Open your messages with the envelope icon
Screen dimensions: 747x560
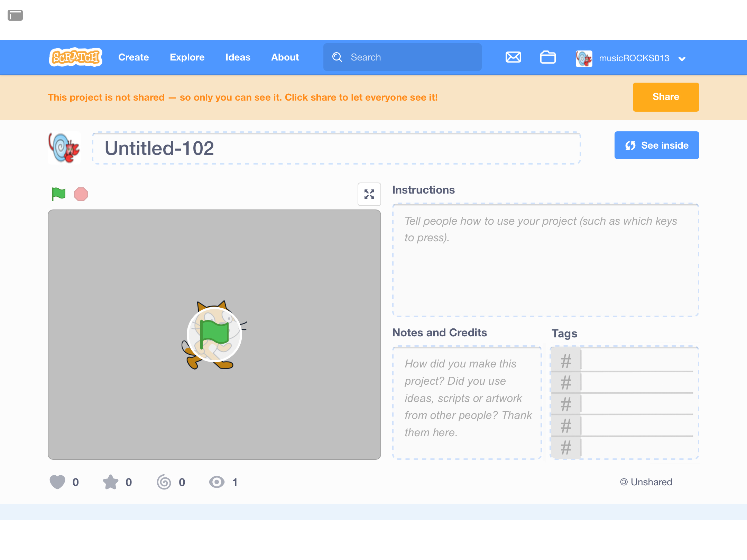513,57
